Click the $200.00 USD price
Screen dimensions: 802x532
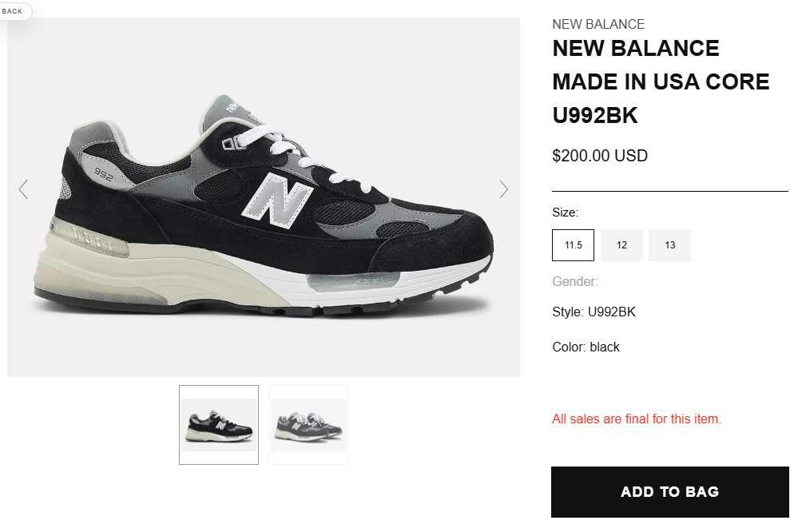(x=600, y=156)
